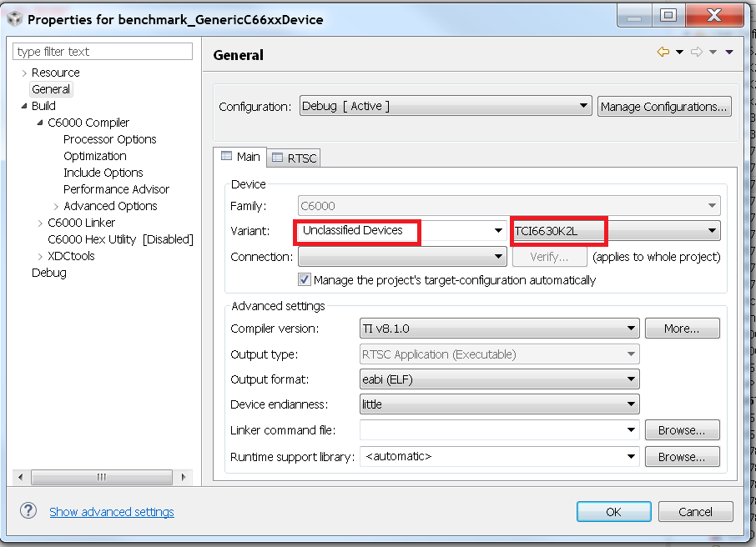Screen dimensions: 756x547
Task: Open the Configuration dropdown
Action: 446,106
